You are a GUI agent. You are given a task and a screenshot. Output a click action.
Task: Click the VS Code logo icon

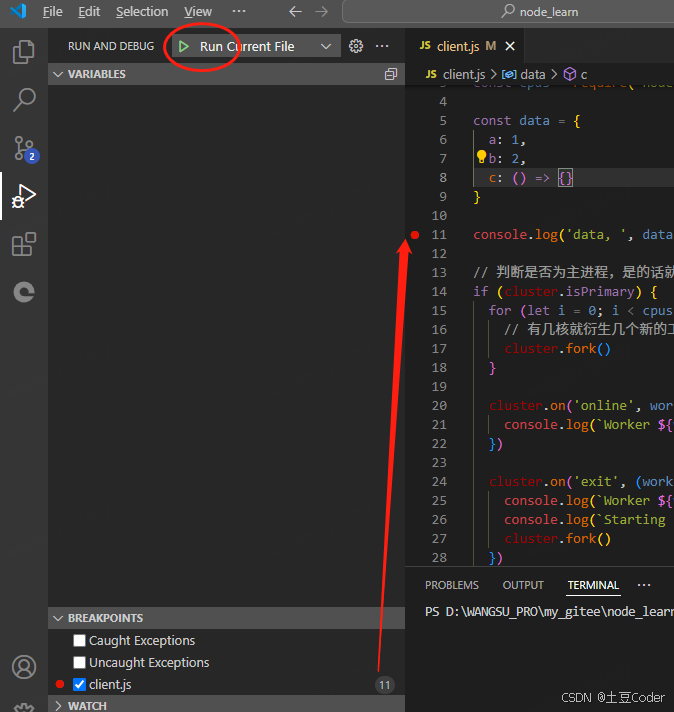(19, 11)
